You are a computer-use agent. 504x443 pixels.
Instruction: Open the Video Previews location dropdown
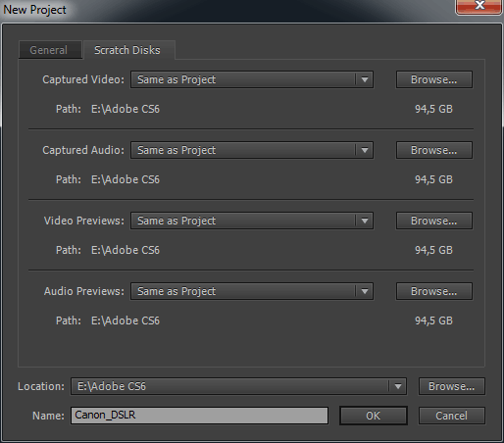pyautogui.click(x=252, y=221)
